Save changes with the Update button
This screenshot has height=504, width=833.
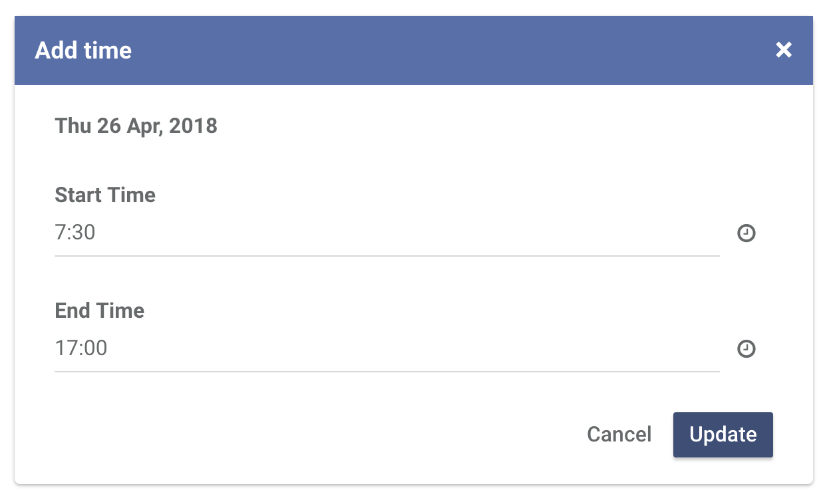(723, 435)
